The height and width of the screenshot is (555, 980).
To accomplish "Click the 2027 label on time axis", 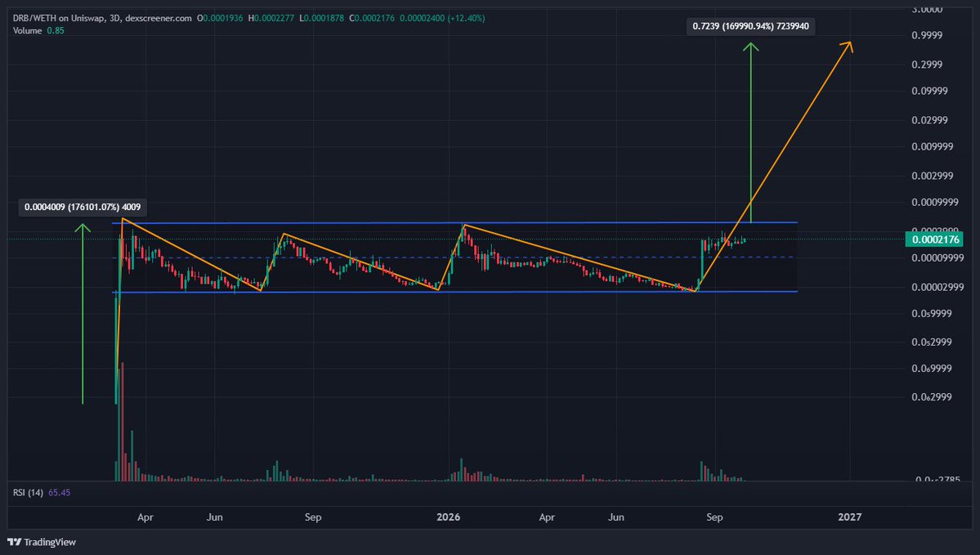I will point(849,517).
